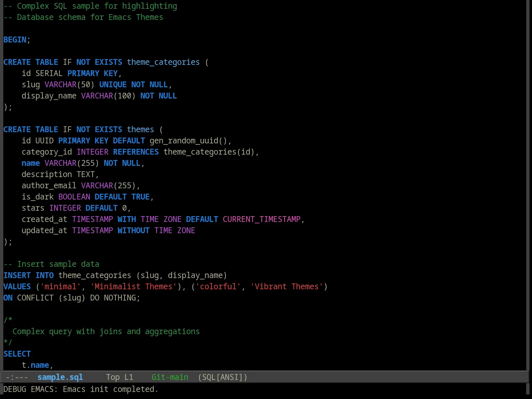Viewport: 532px width, 399px height.
Task: Click 't.name' in the select list
Action: point(35,365)
